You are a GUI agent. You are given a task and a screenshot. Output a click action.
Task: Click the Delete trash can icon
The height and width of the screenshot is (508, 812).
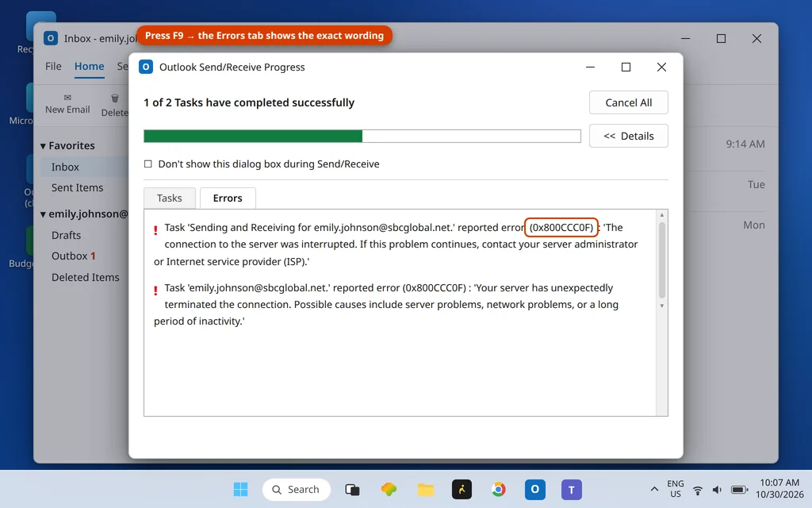pyautogui.click(x=115, y=98)
